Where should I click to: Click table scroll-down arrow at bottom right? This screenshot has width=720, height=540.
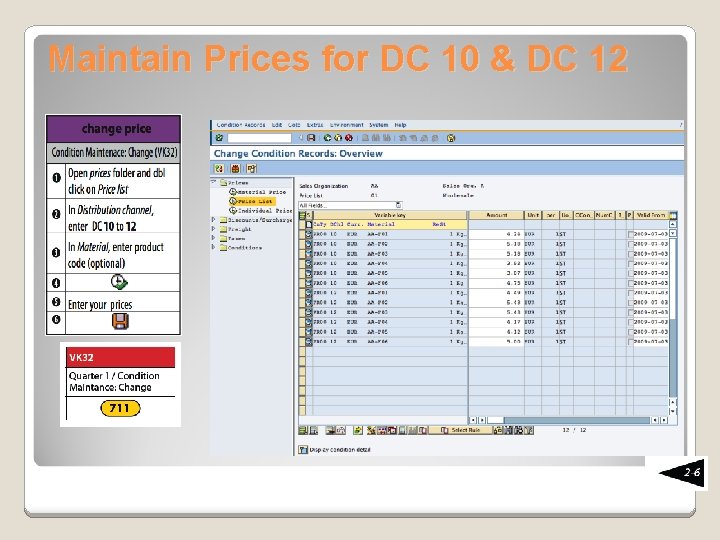(x=673, y=412)
